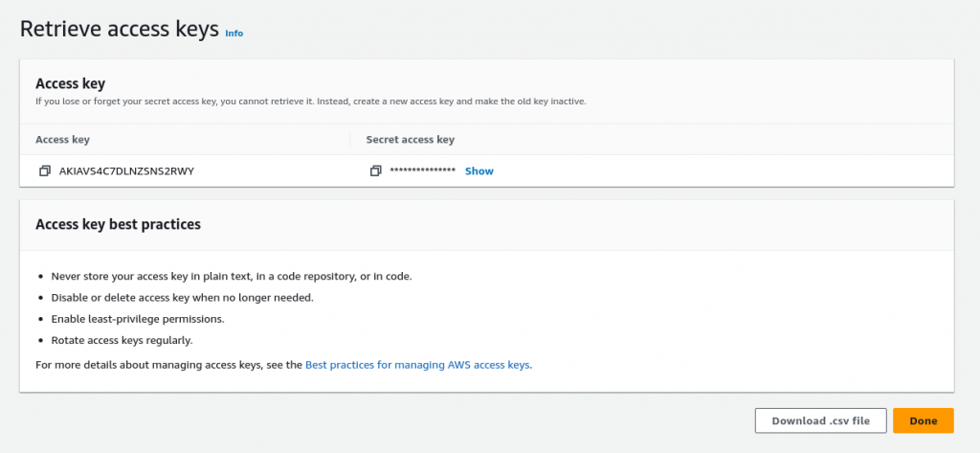This screenshot has height=453, width=980.
Task: Click the access key value AKIAVS4C7DLNZSNS2RWY
Action: click(x=134, y=171)
